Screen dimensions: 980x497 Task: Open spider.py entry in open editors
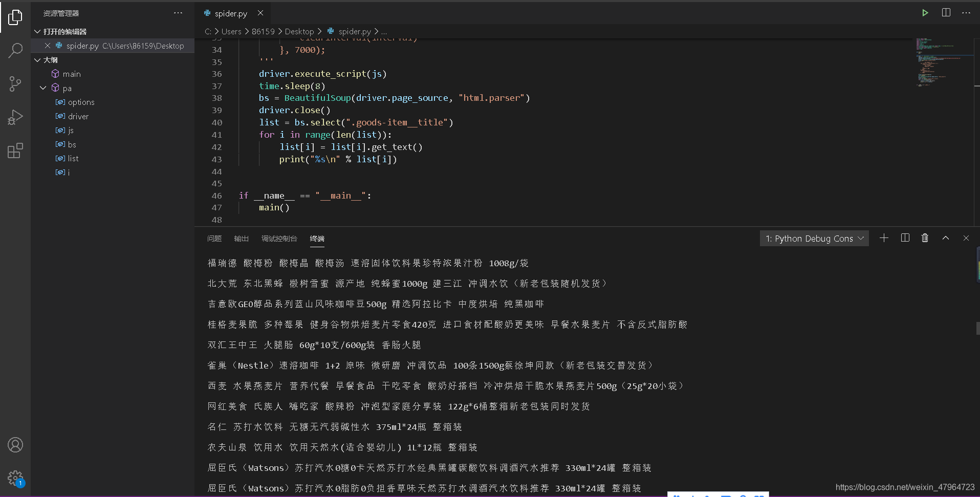pyautogui.click(x=113, y=46)
